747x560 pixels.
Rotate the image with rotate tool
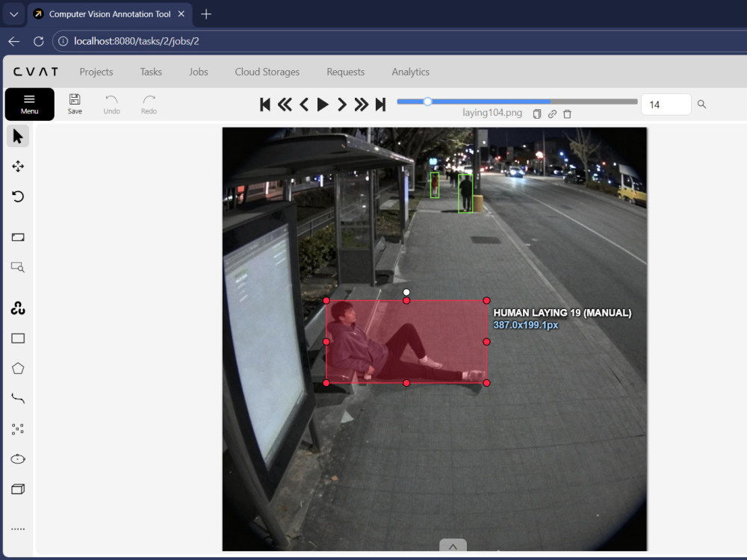click(x=18, y=196)
